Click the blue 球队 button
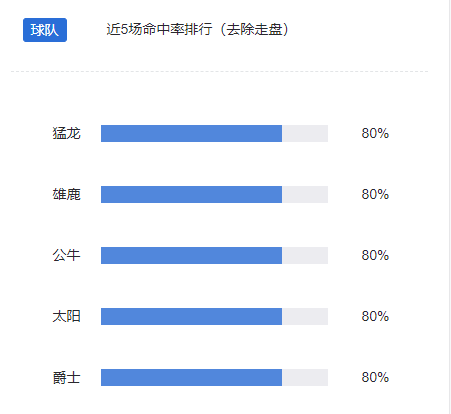 [x=45, y=30]
